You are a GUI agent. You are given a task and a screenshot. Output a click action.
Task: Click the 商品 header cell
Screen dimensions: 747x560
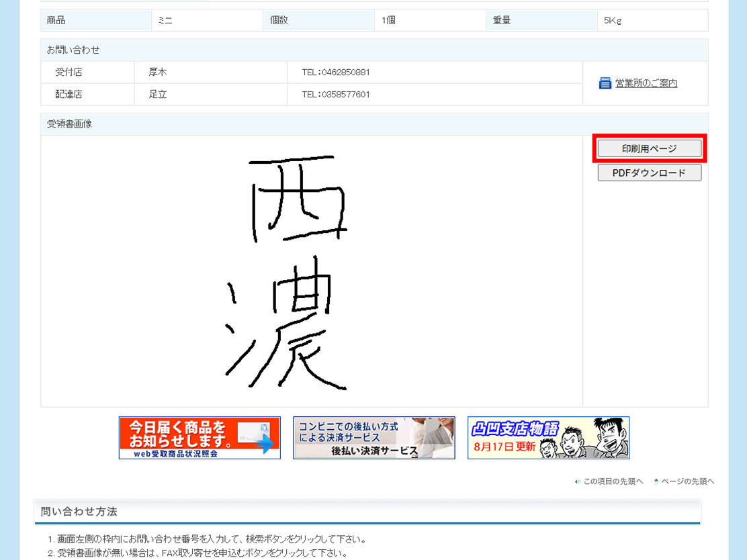pyautogui.click(x=96, y=20)
